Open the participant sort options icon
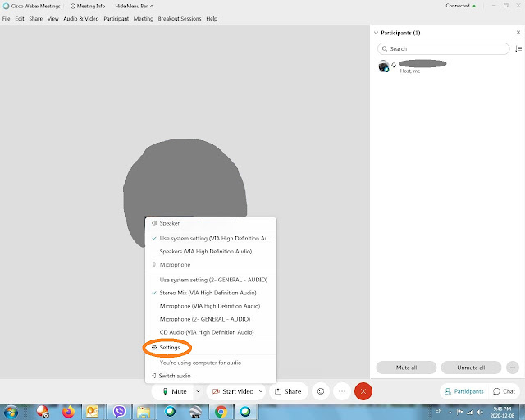The image size is (525, 420). [518, 49]
